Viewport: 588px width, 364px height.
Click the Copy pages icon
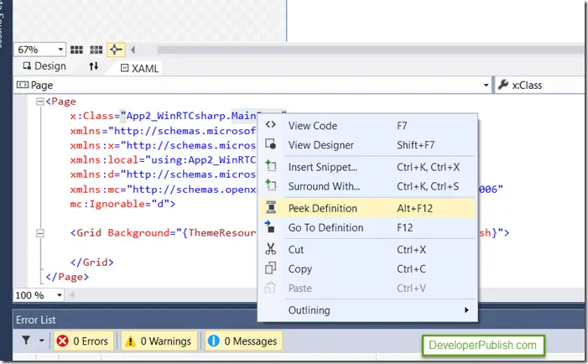tap(270, 268)
